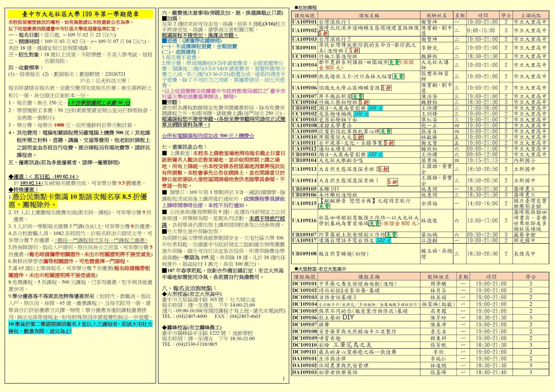Viewport: 555px width, 392px height.
Task: Click teacher name '林家琳(瑞敏)'
Action: [438, 304]
